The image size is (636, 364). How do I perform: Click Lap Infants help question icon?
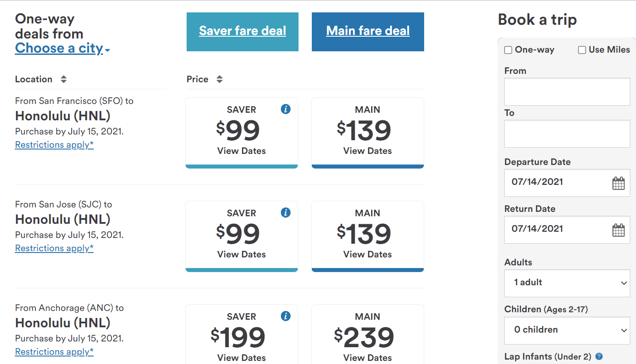click(599, 356)
